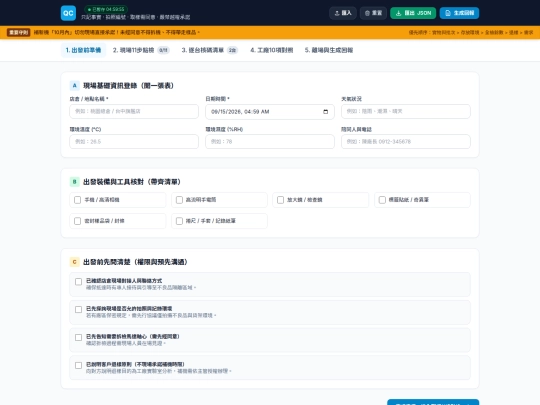This screenshot has height=405, width=540.
Task: Click the 重置 reset button
Action: 373,13
